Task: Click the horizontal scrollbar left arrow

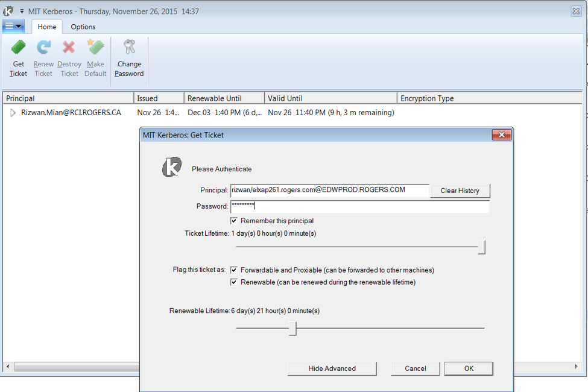Action: pos(8,366)
